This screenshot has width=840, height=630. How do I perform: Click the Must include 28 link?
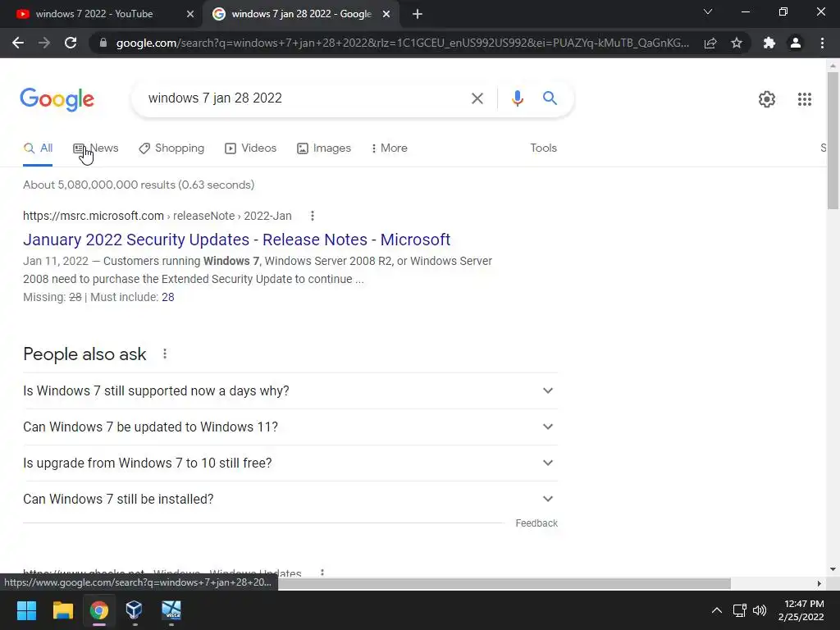167,297
